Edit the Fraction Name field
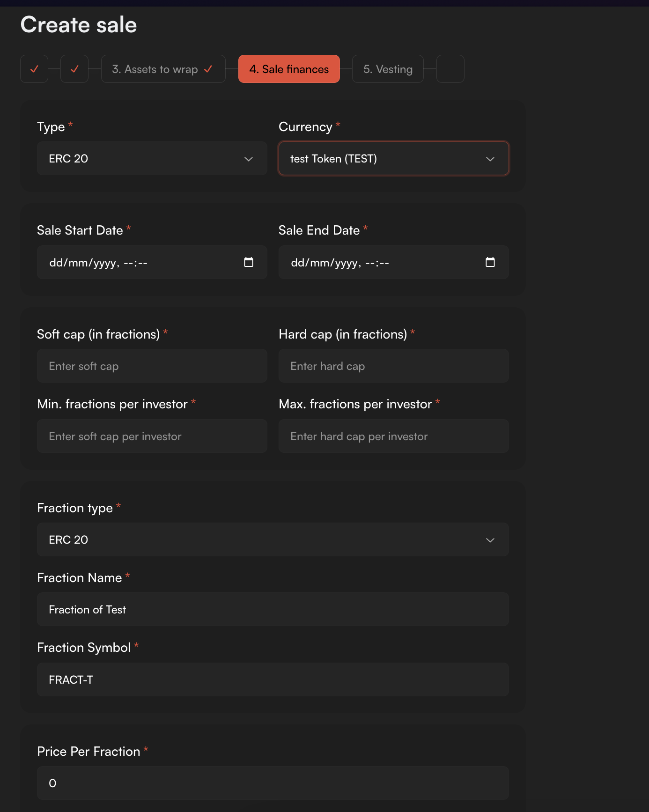 point(273,609)
